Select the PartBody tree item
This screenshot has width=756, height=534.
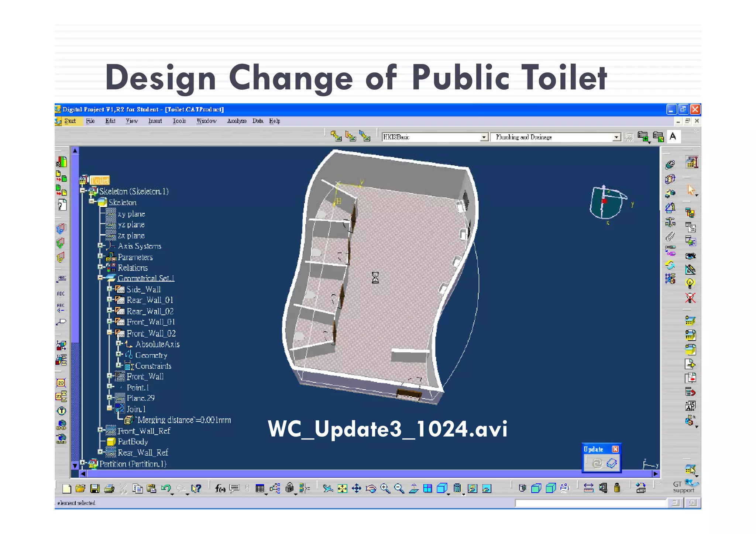coord(133,442)
